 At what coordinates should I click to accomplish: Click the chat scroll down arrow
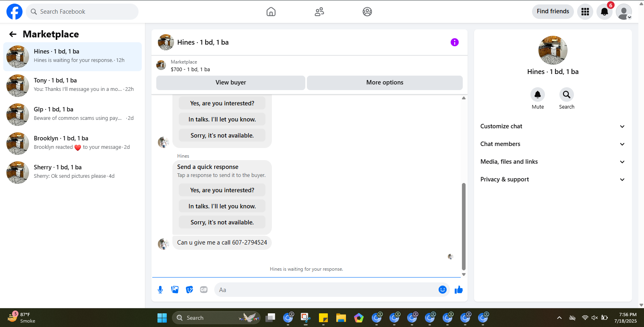pyautogui.click(x=464, y=274)
